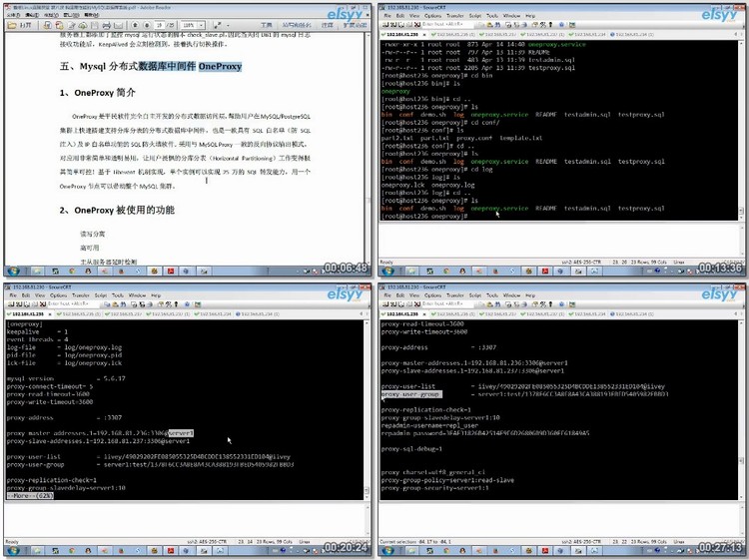Click the Paste icon in 00:13:36 SecureCRT toolbar
This screenshot has height=560, width=749.
pos(489,24)
